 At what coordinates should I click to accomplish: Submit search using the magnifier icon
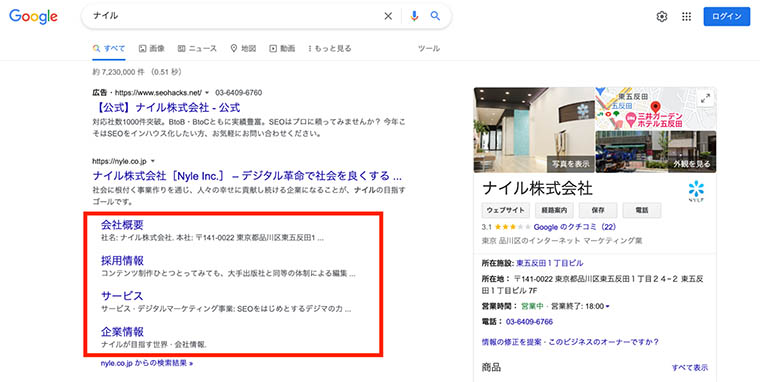[435, 16]
